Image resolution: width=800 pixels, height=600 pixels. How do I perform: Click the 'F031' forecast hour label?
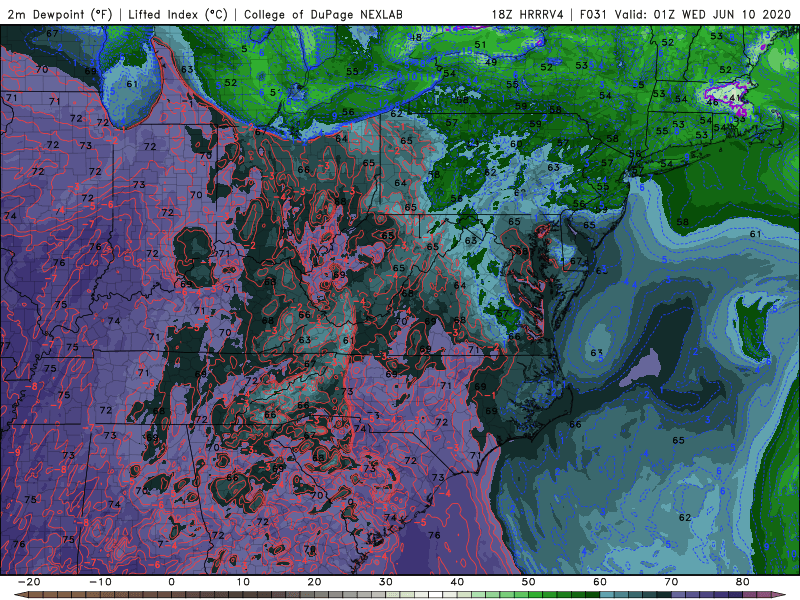[594, 15]
